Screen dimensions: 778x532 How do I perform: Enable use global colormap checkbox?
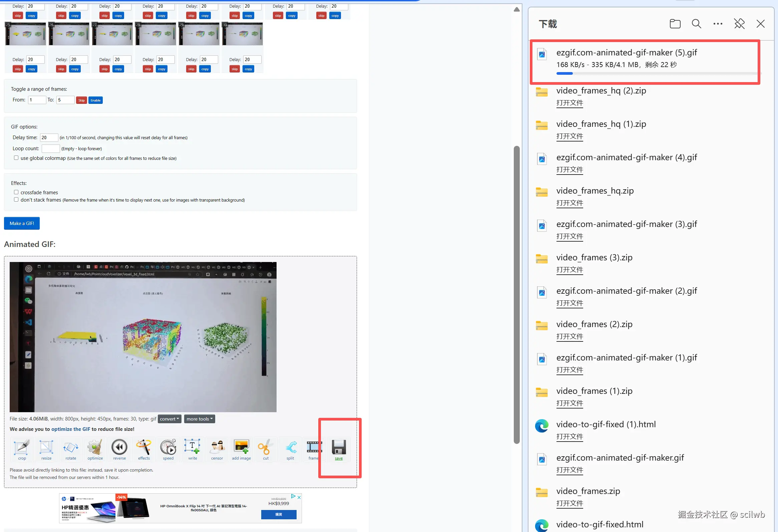tap(16, 158)
